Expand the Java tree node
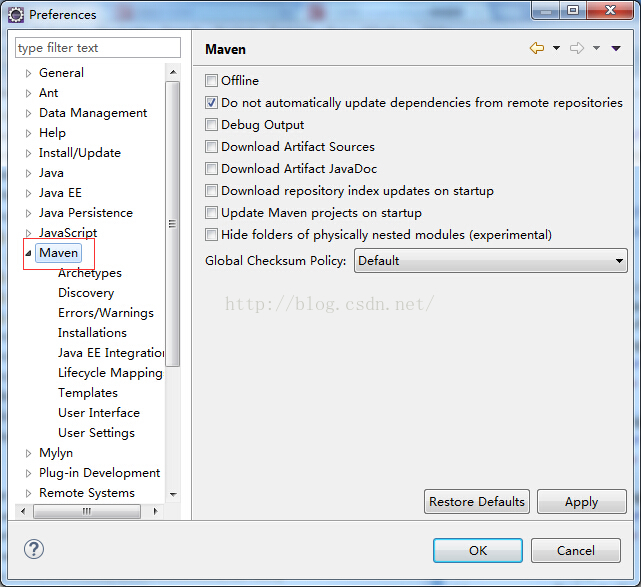Screen dimensions: 641x587 (x=28, y=173)
